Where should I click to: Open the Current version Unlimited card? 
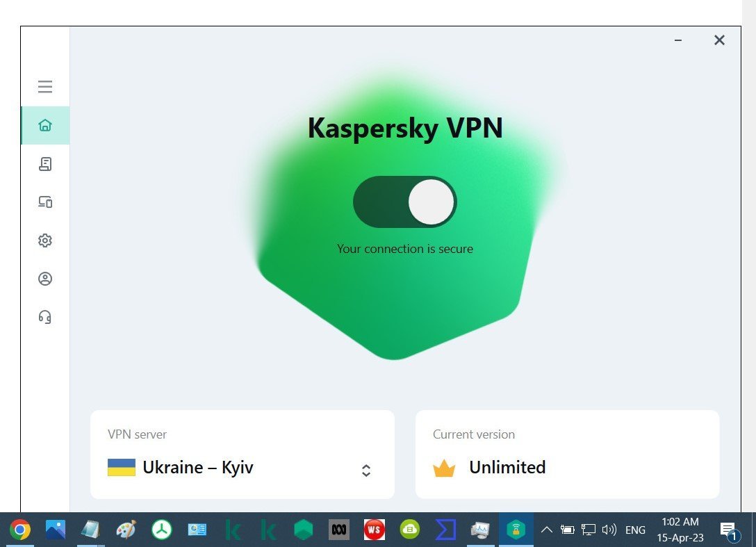(568, 455)
